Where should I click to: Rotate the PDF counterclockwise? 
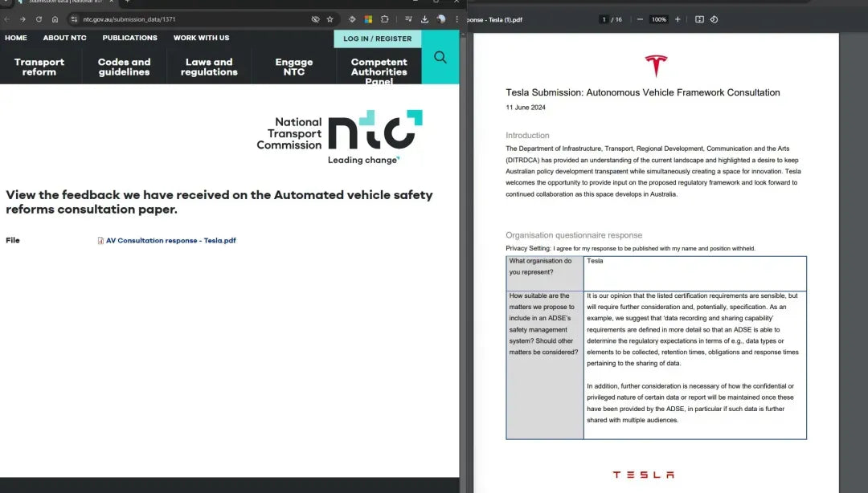[x=714, y=19]
